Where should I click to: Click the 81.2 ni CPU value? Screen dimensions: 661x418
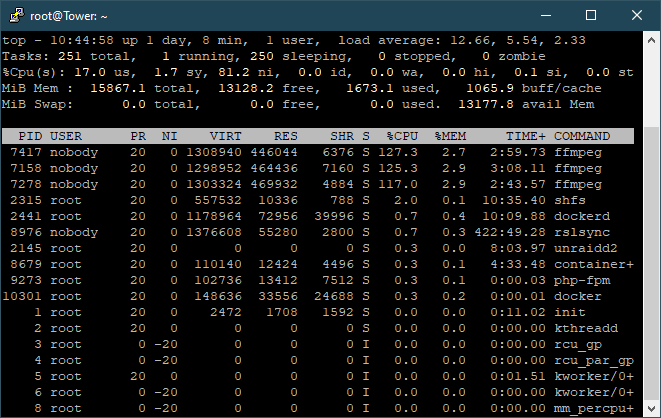(234, 72)
